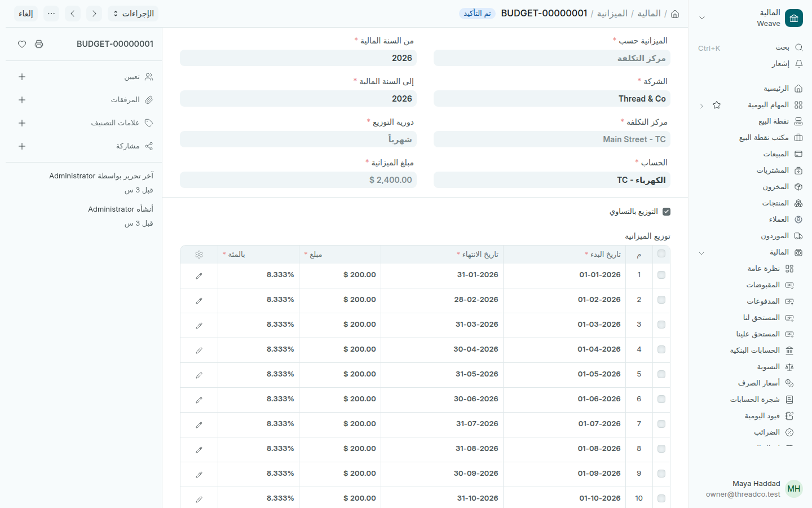Toggle the select-all checkbox in table header
The width and height of the screenshot is (812, 508).
tap(661, 254)
